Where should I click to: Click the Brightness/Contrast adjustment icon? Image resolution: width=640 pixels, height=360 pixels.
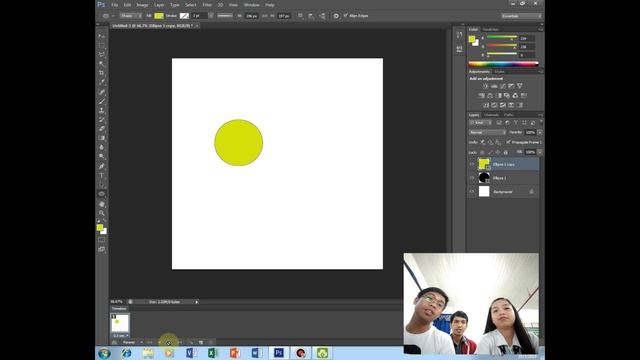(485, 86)
